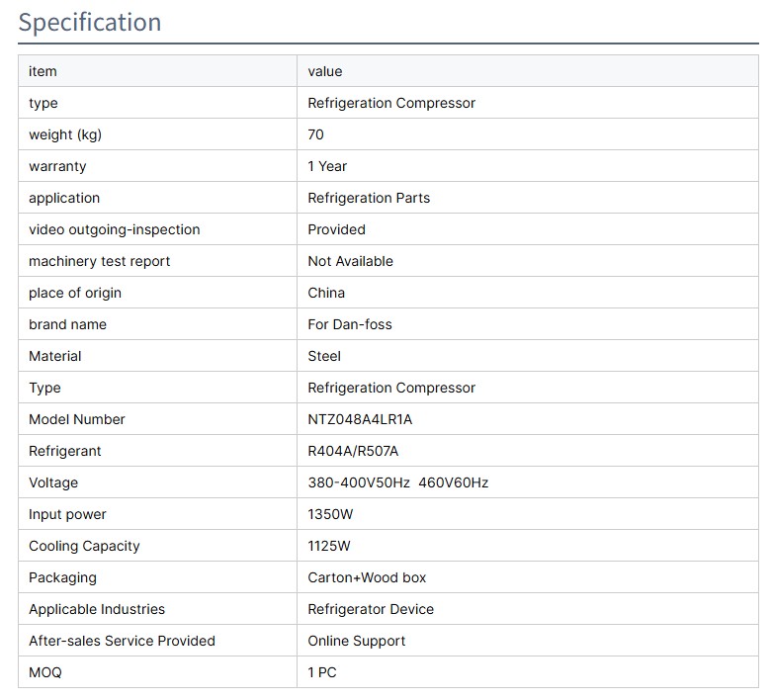Click the Steel material value
773x700 pixels.
click(324, 356)
